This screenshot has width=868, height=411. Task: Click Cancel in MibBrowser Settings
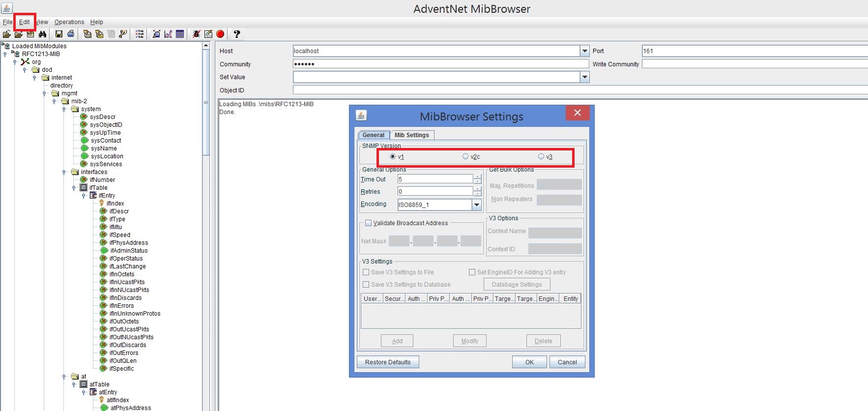567,362
